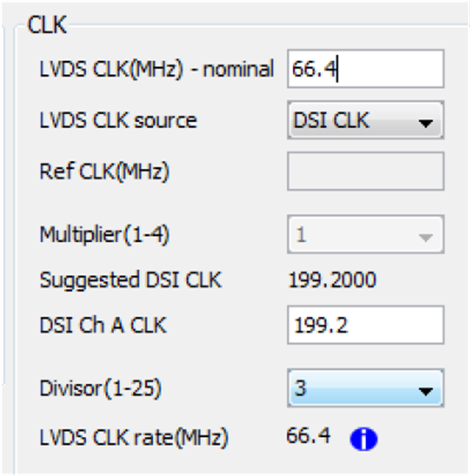Viewport: 471px width, 476px height.
Task: Click the empty Ref CLK(MHz) field
Action: (365, 171)
